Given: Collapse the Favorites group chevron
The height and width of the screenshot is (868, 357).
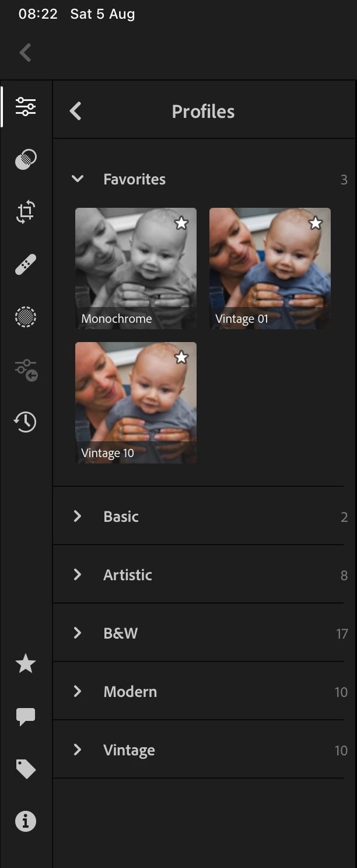Looking at the screenshot, I should click(x=78, y=179).
